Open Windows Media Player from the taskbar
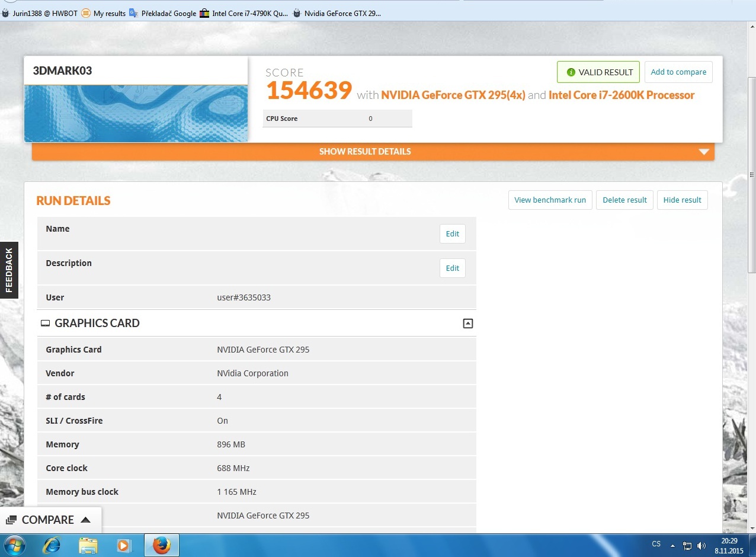The image size is (756, 557). coord(124,545)
